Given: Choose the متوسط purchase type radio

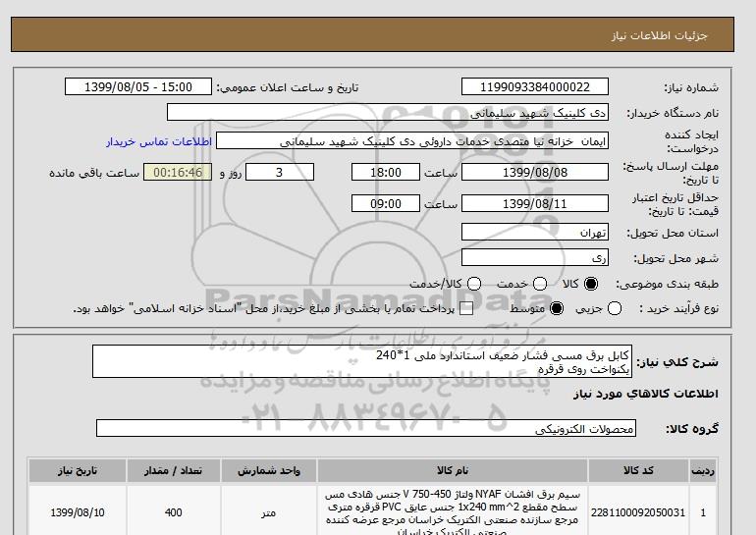Looking at the screenshot, I should tap(557, 308).
